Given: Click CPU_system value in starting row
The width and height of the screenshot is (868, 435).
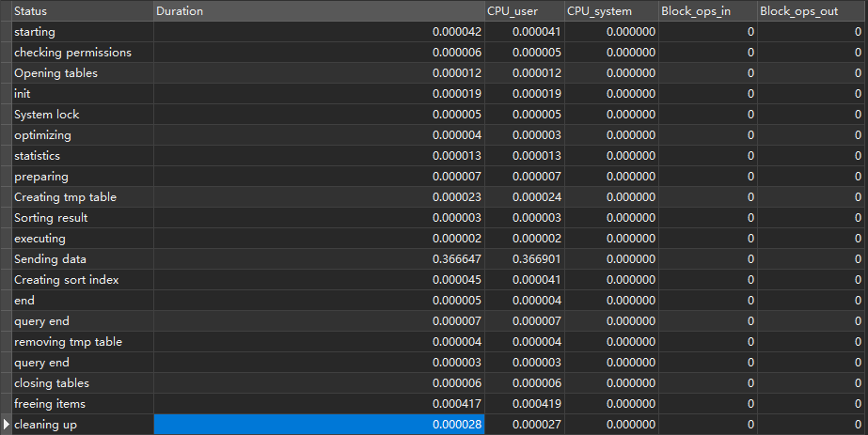Looking at the screenshot, I should click(630, 32).
